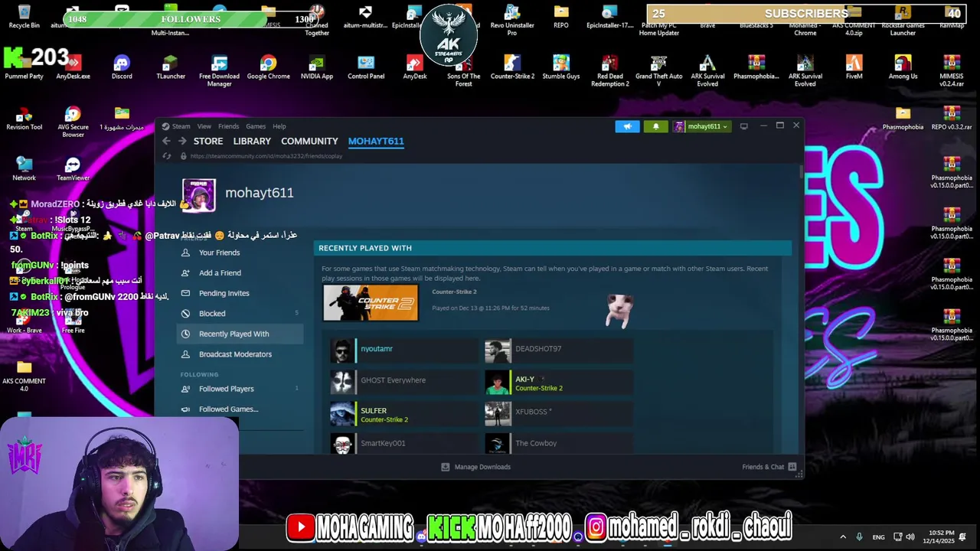The height and width of the screenshot is (551, 980).
Task: Open Stumble Guys desktop shortcut
Action: [x=561, y=67]
